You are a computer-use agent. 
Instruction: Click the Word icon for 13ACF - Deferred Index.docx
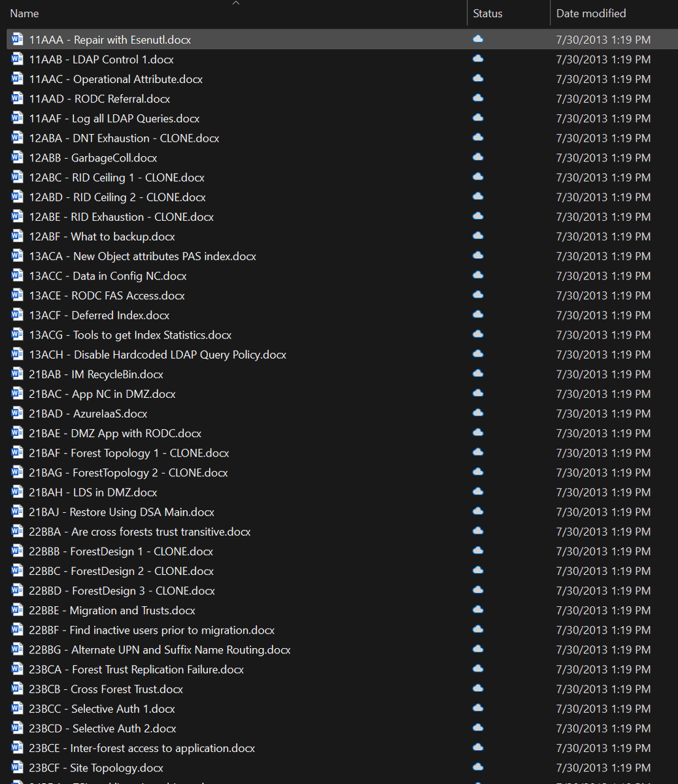point(18,315)
